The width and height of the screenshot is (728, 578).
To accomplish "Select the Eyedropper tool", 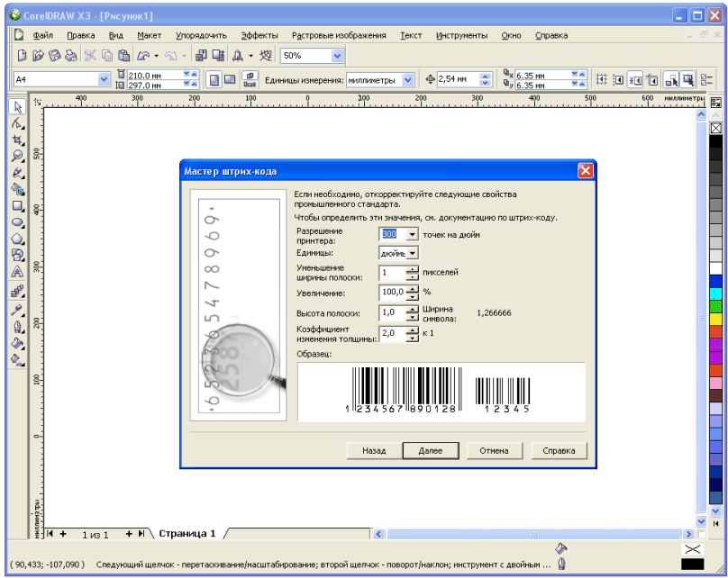I will tap(17, 311).
